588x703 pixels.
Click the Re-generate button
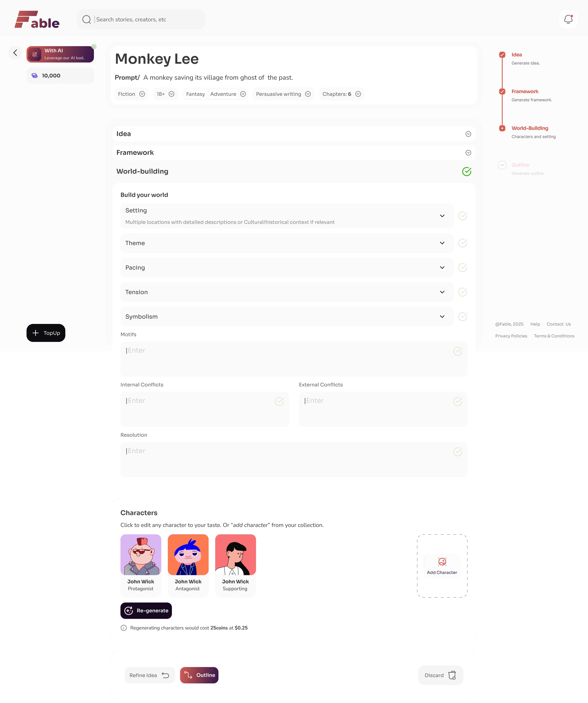(x=146, y=611)
